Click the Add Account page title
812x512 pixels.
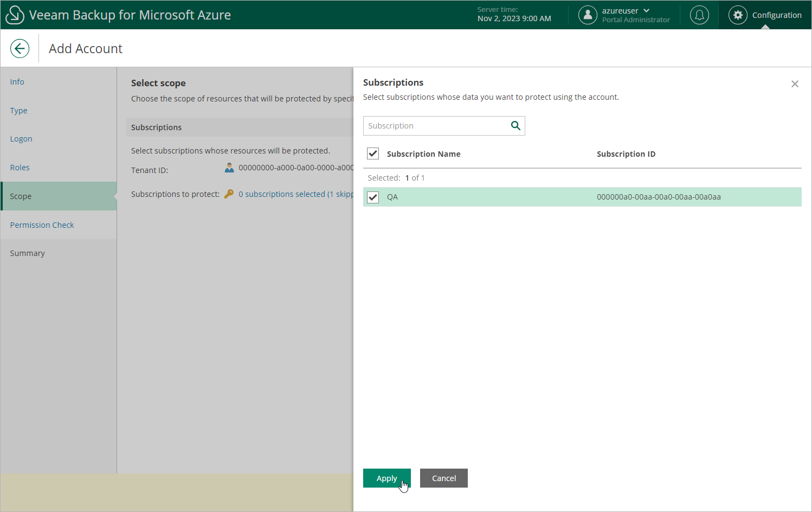(86, 49)
